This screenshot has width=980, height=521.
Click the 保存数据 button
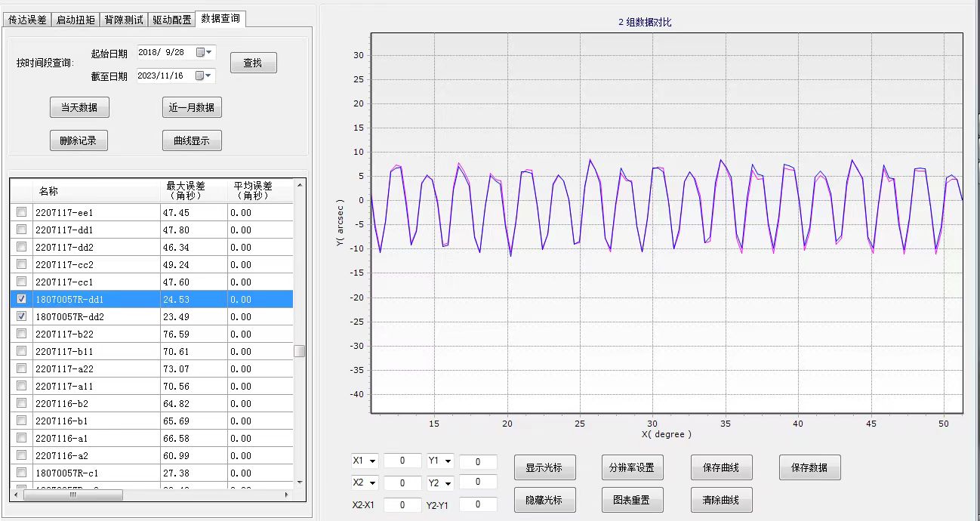tap(809, 467)
